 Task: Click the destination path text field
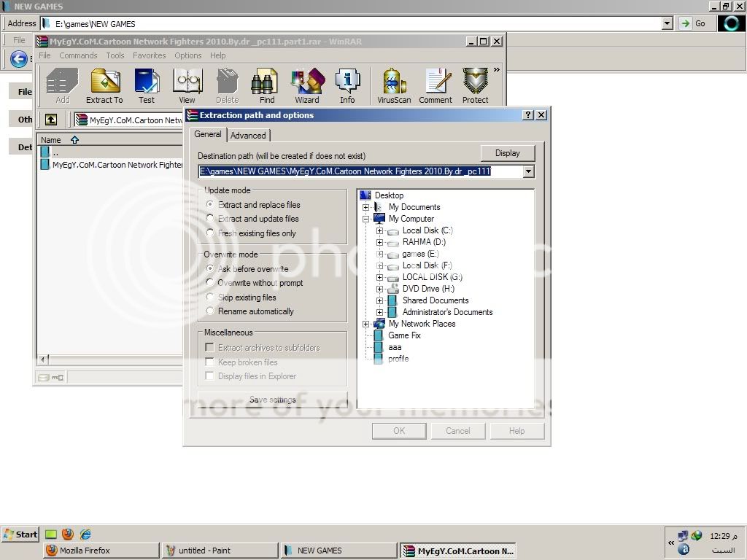pyautogui.click(x=360, y=171)
